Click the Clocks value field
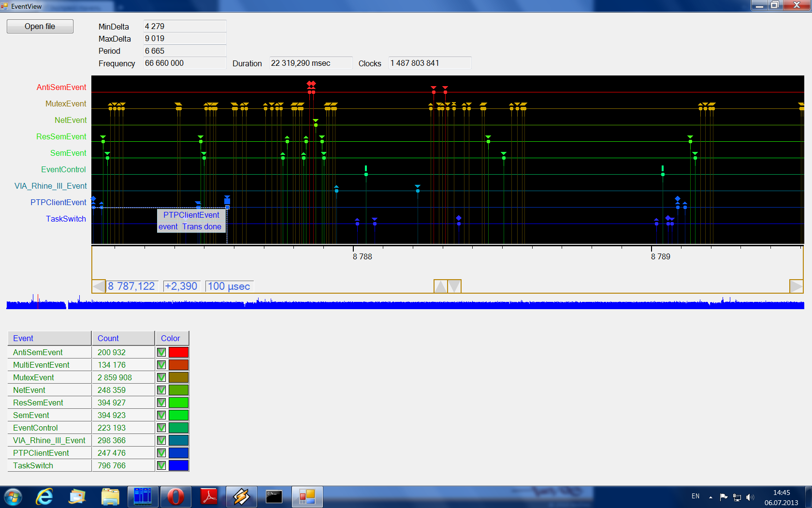 pyautogui.click(x=430, y=63)
